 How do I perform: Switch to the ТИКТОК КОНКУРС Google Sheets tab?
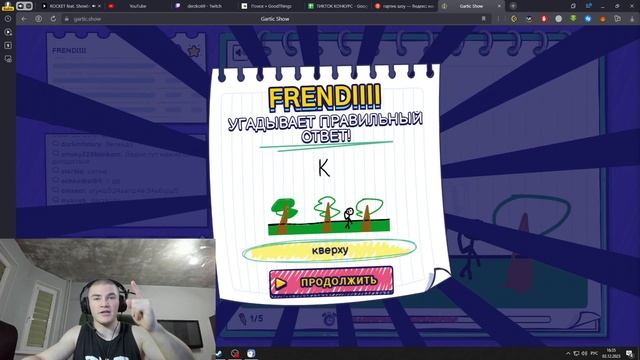pos(338,6)
